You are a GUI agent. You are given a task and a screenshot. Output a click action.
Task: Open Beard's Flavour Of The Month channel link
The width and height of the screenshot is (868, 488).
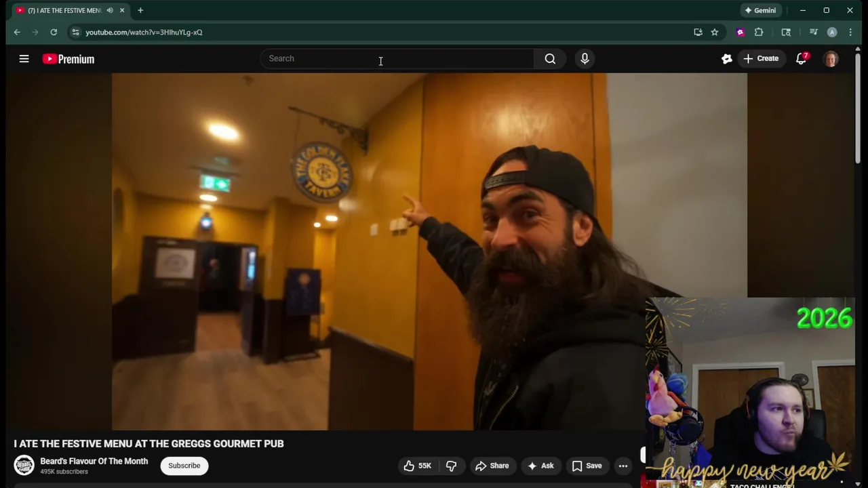(94, 461)
